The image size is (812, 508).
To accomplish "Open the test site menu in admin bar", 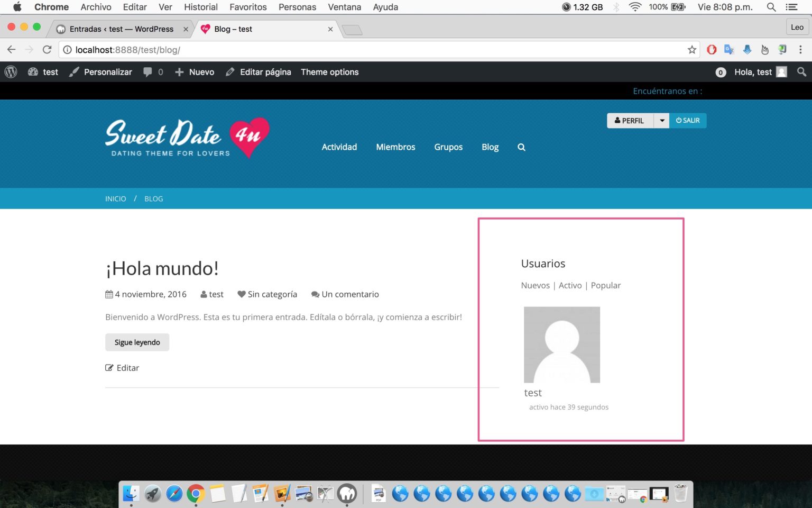I will (x=43, y=72).
